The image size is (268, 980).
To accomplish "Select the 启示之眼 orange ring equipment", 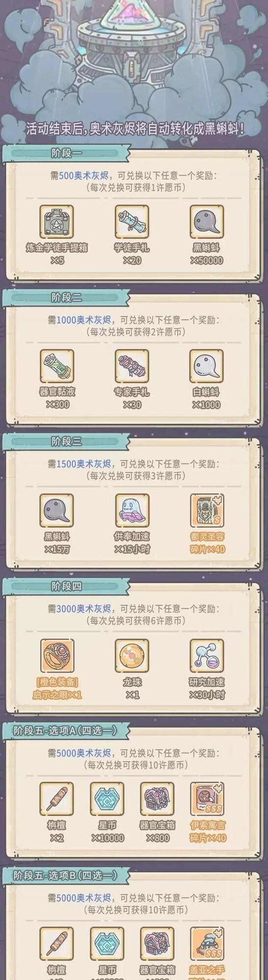I will tap(56, 655).
